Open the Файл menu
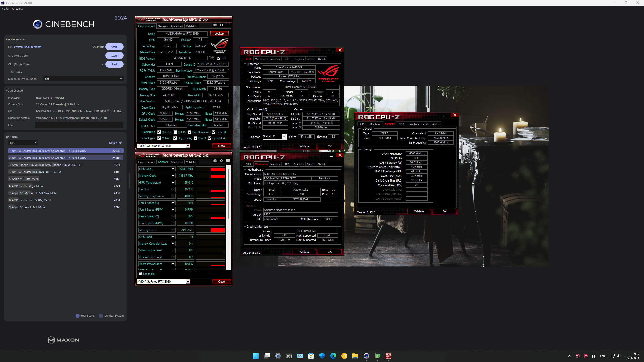 [x=5, y=9]
